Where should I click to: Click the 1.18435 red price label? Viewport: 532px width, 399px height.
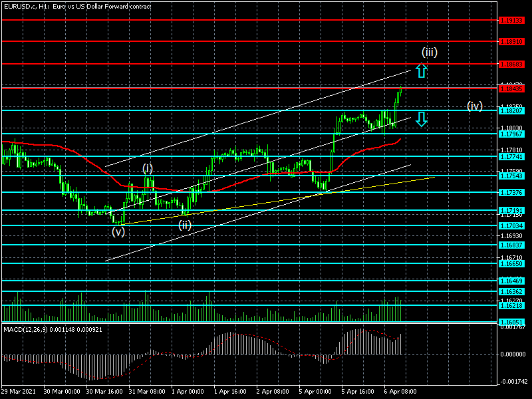click(x=511, y=89)
